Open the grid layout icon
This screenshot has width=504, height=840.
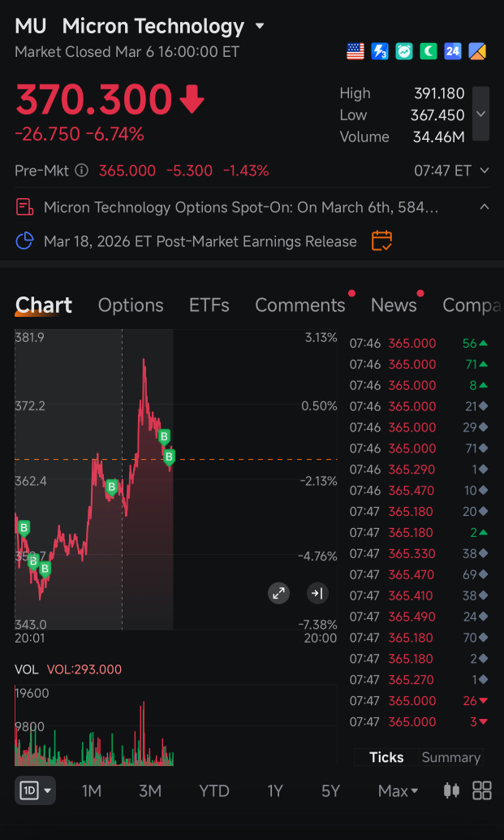point(482,790)
